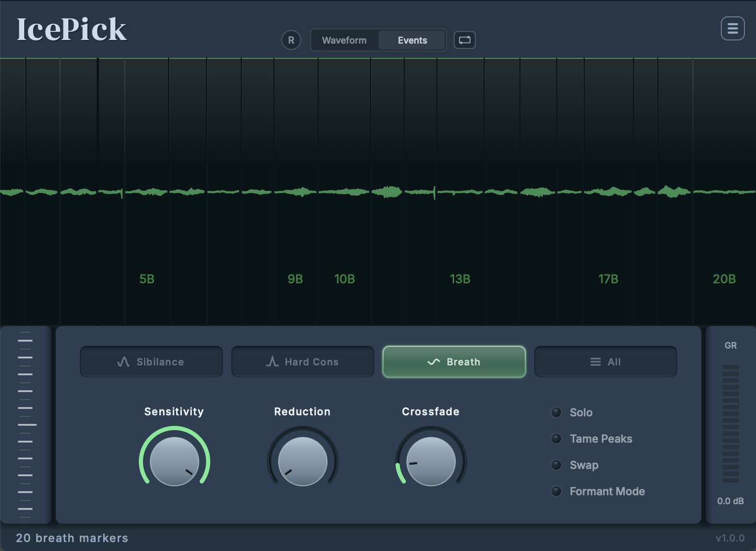Select breath marker 17B
756x551 pixels.
click(x=608, y=279)
